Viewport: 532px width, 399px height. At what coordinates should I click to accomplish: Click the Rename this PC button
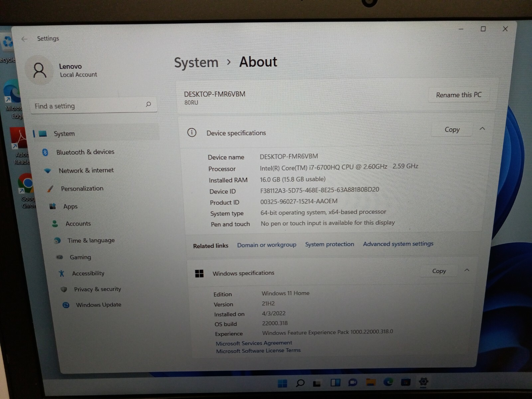(459, 95)
